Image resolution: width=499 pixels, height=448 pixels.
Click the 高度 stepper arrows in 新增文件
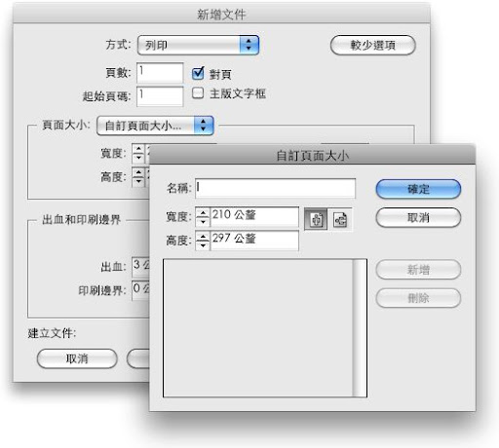point(138,177)
